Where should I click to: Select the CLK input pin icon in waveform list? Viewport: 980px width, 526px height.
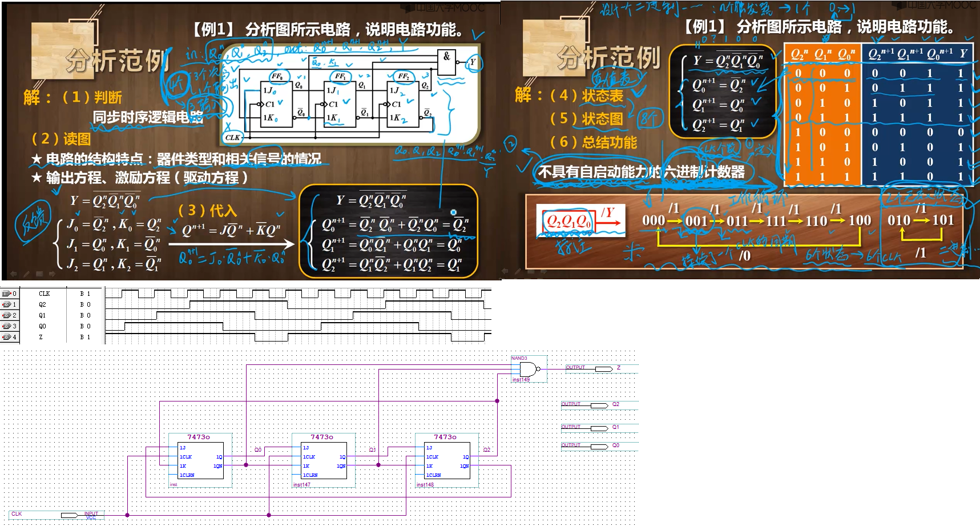pyautogui.click(x=6, y=294)
